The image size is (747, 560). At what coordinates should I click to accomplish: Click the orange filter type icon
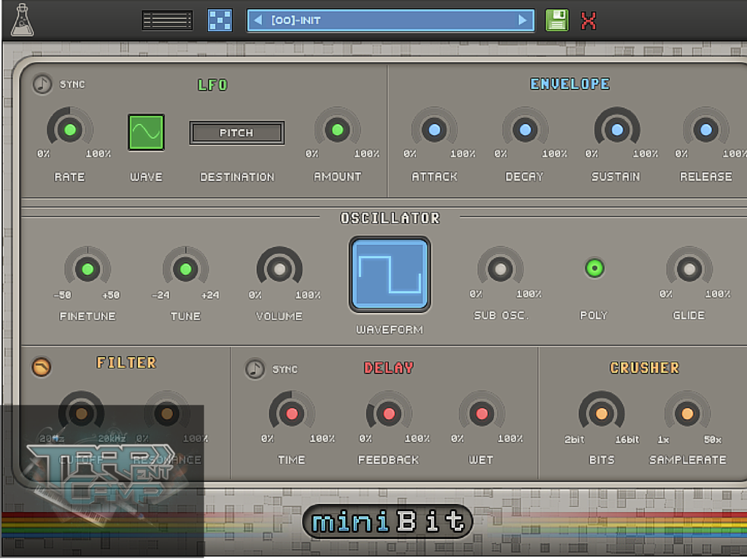tap(42, 367)
